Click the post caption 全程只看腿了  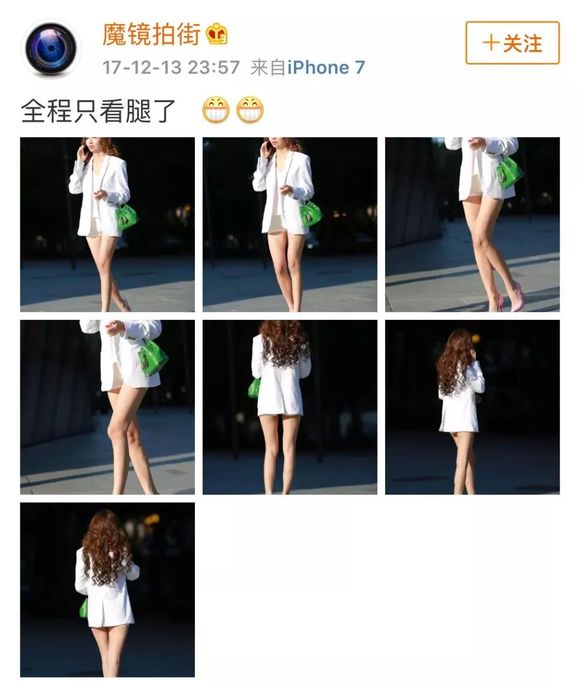coord(98,111)
